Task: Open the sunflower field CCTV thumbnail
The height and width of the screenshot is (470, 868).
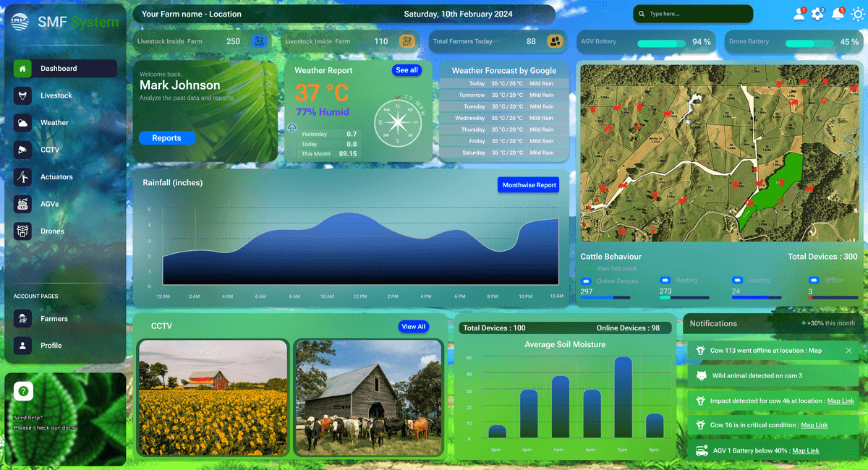Action: 213,398
